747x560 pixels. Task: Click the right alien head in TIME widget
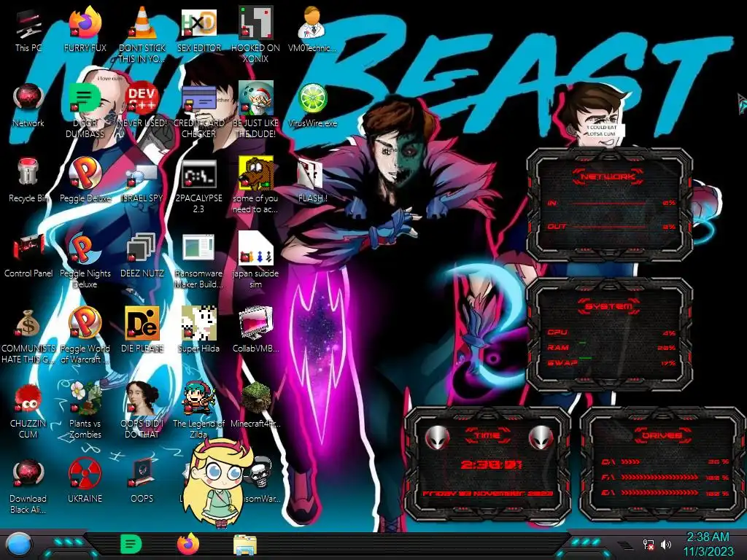[541, 437]
